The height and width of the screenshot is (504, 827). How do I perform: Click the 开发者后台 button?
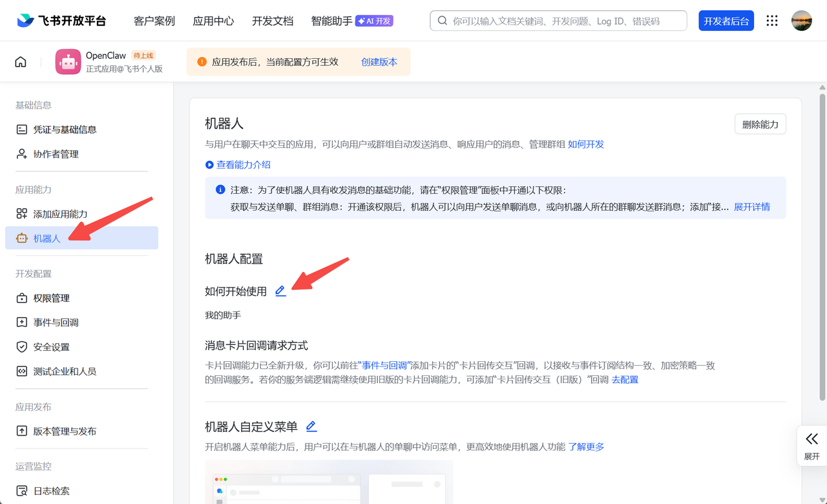pos(726,20)
